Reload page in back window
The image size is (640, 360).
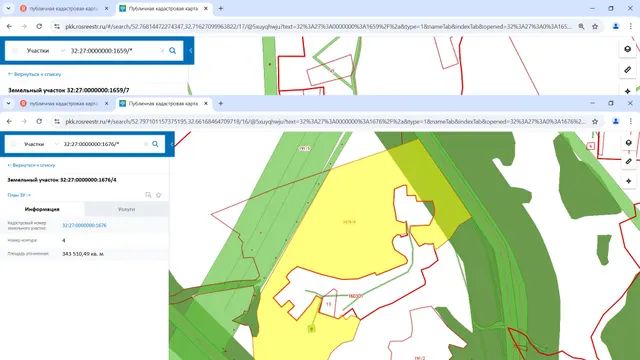tap(39, 26)
